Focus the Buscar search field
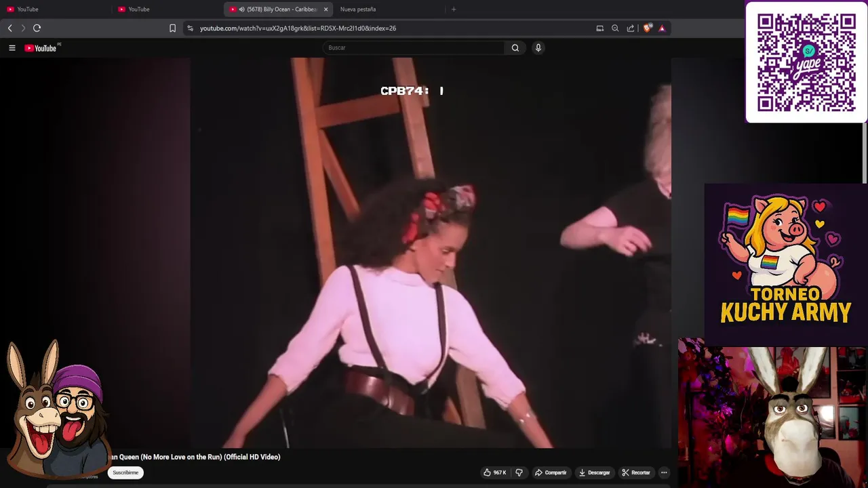The image size is (868, 488). click(414, 47)
